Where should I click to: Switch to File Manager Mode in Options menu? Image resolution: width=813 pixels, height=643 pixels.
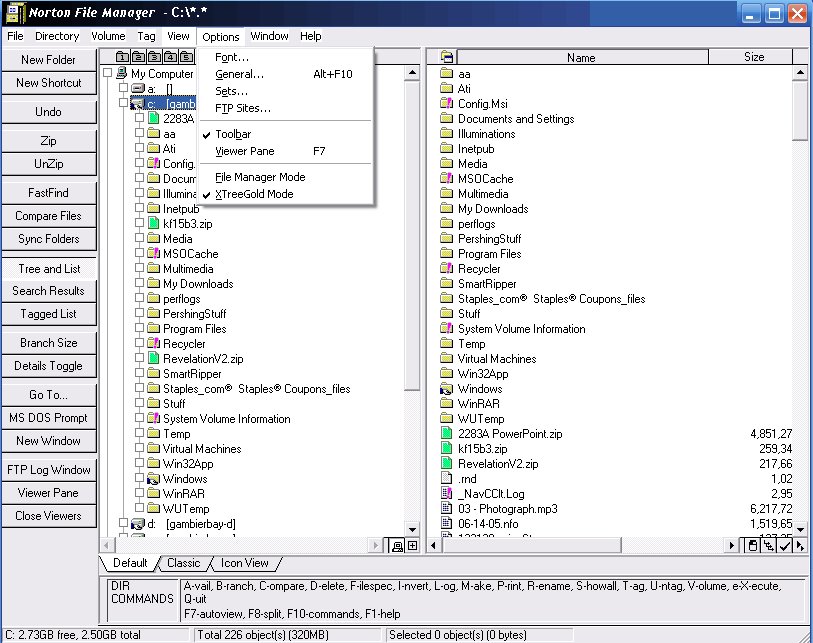285,177
